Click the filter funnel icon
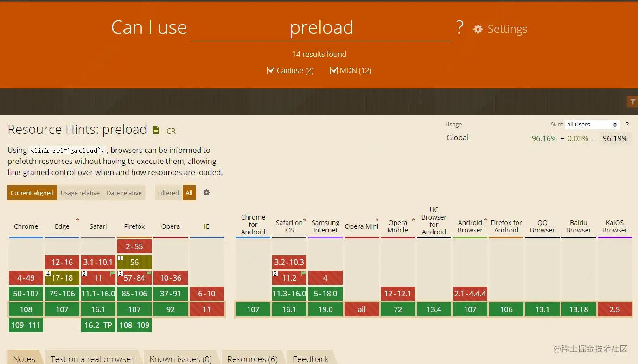The height and width of the screenshot is (364, 638). [x=632, y=101]
